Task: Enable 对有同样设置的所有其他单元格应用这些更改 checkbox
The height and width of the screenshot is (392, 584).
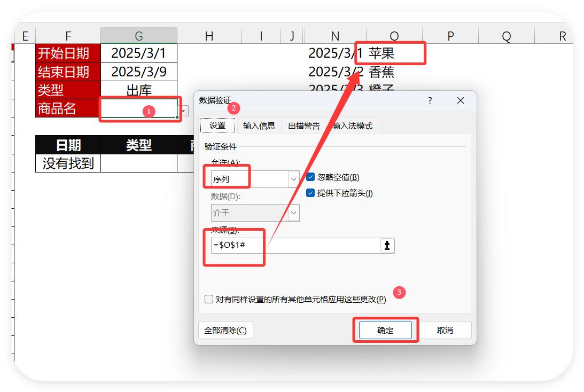Action: tap(209, 299)
